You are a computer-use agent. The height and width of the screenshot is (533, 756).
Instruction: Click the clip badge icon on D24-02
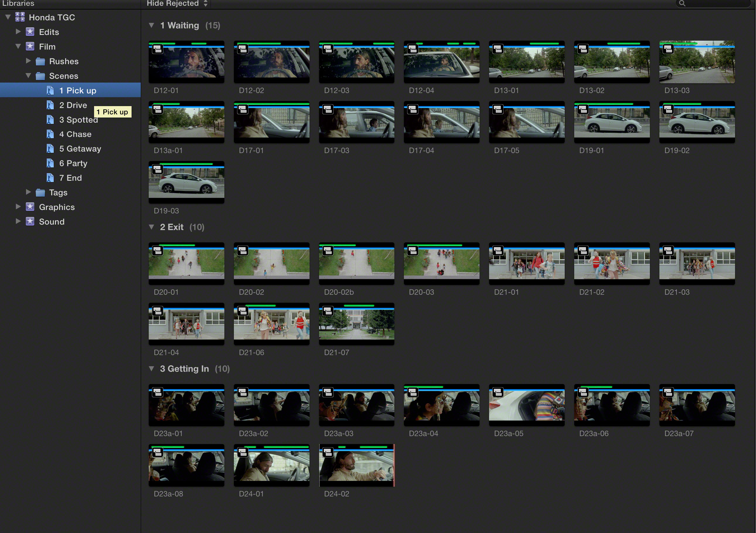[328, 453]
